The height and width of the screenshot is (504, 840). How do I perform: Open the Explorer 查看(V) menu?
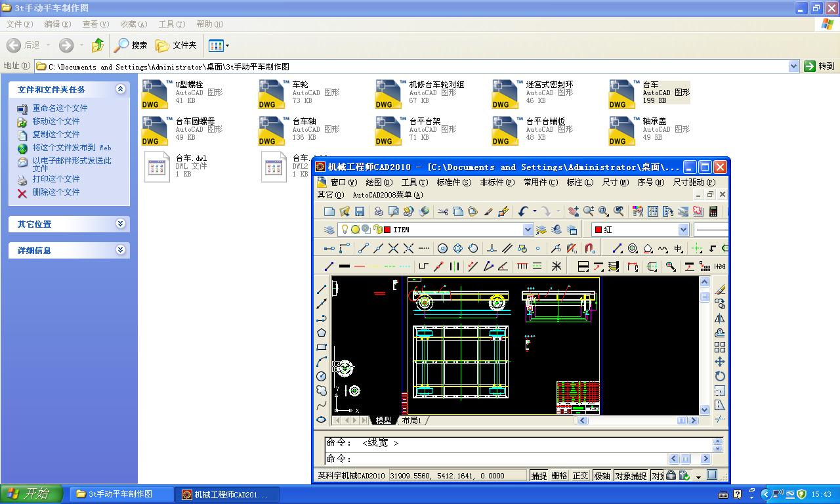[x=95, y=24]
